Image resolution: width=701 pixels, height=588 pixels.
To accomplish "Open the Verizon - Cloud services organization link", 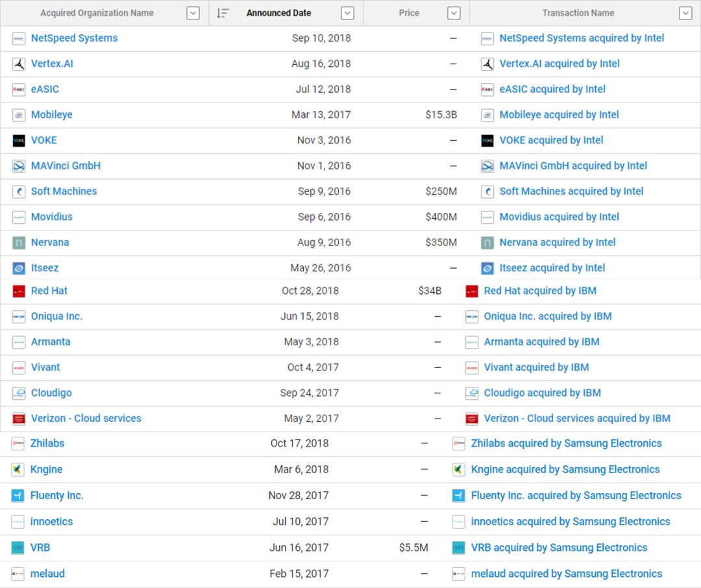I will pyautogui.click(x=86, y=418).
